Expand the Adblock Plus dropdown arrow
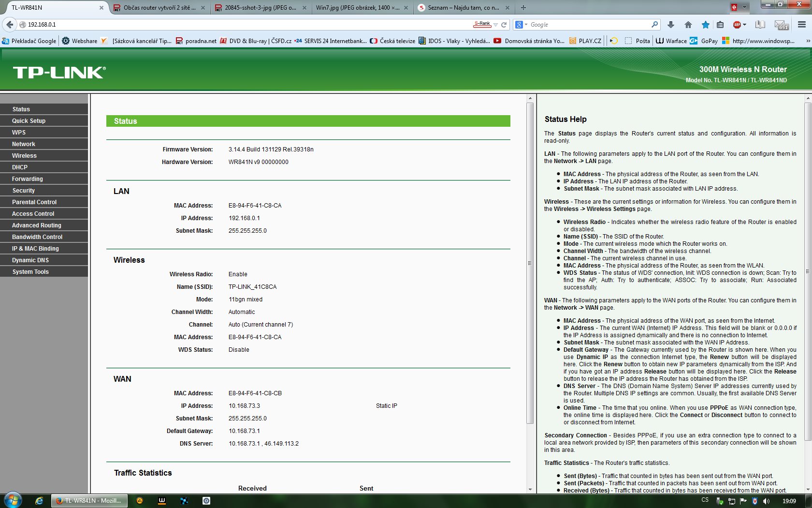Screen dimensions: 812x508 tap(745, 25)
